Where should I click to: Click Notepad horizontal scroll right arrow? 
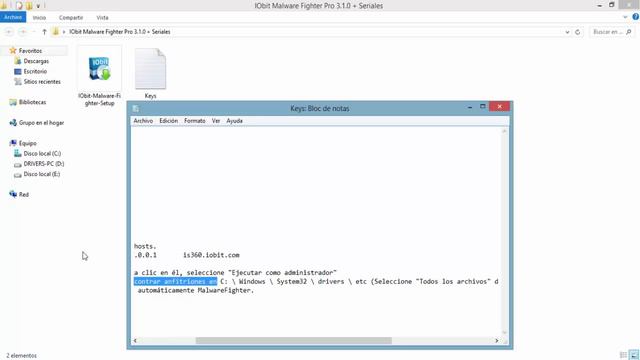tap(497, 340)
